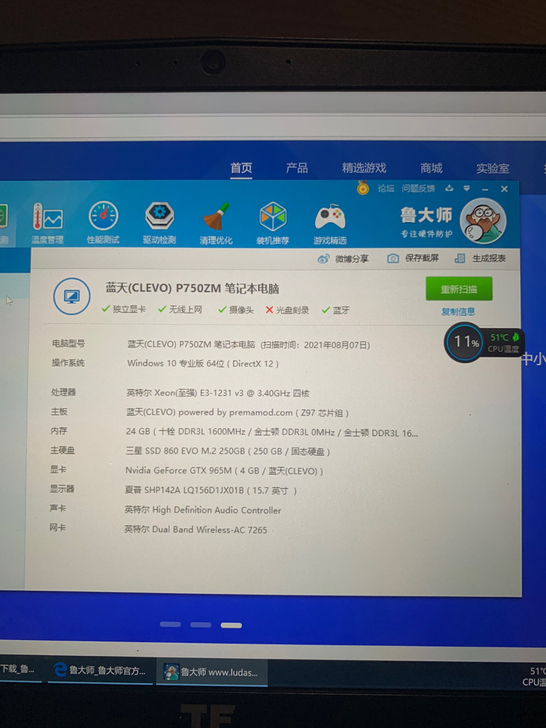
Task: Click the 摄像头 feature label
Action: coord(241,310)
